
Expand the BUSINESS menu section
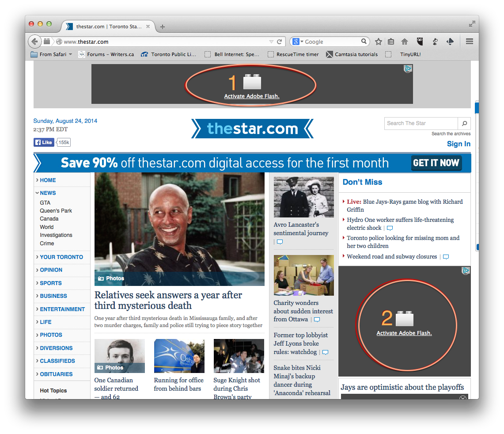click(53, 296)
